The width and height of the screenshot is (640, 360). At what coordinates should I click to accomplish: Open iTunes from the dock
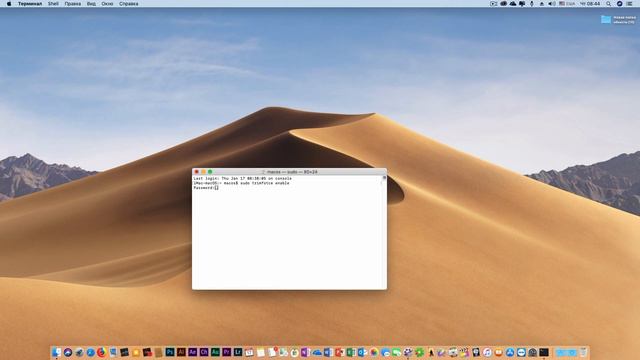[487, 352]
